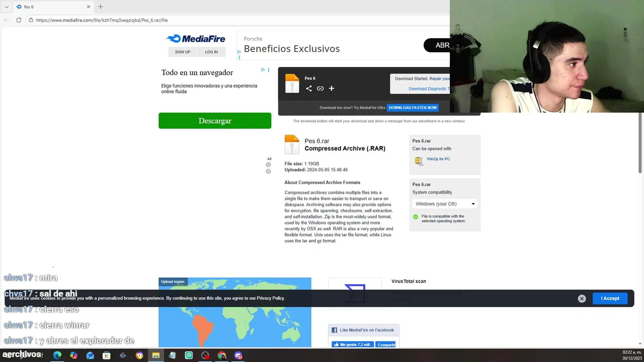Click the page vertical scrollbar
Viewport: 644px width, 362px height.
click(x=640, y=143)
